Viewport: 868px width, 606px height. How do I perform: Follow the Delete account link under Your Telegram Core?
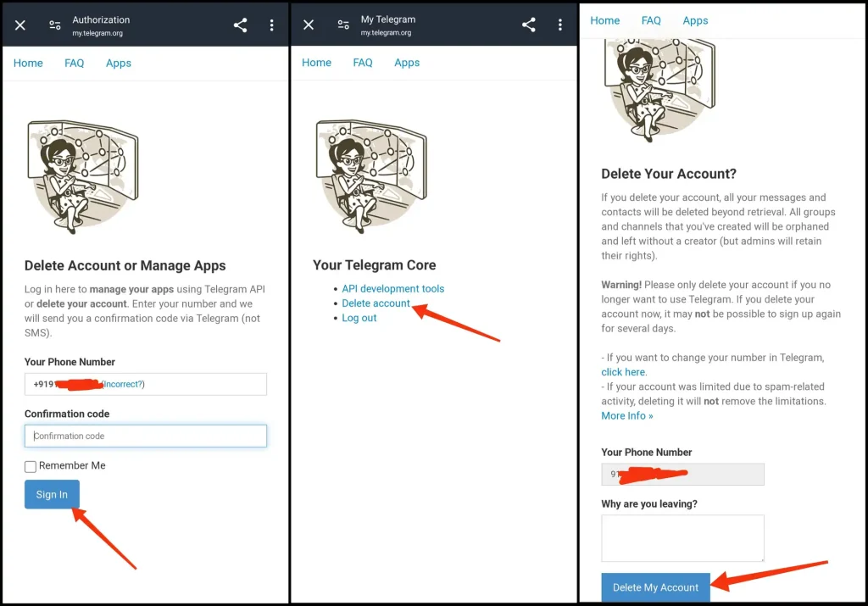tap(376, 303)
